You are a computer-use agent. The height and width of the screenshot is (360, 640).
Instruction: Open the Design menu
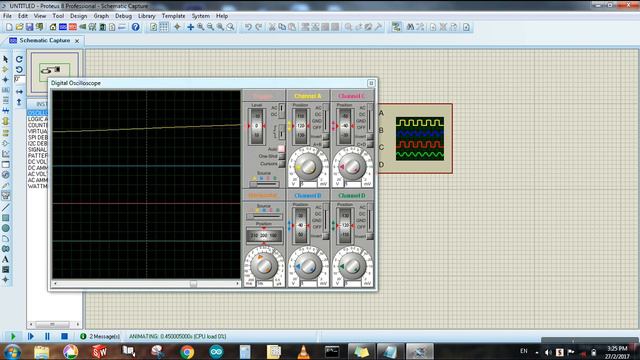point(78,16)
